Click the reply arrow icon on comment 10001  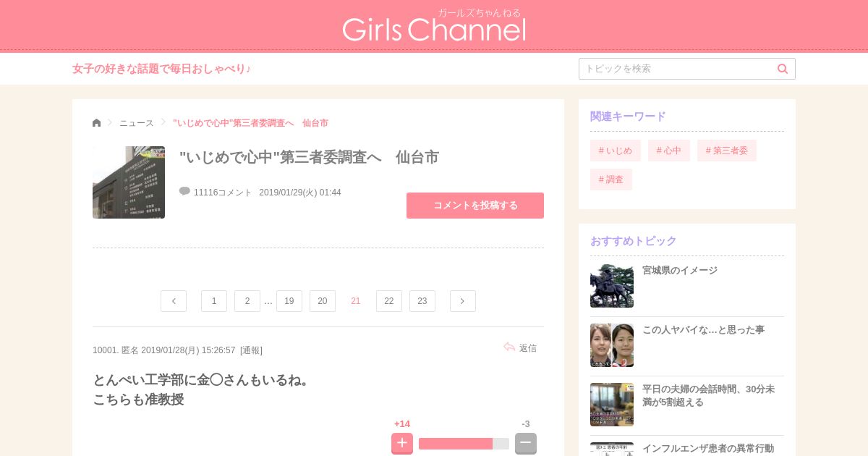tap(509, 347)
